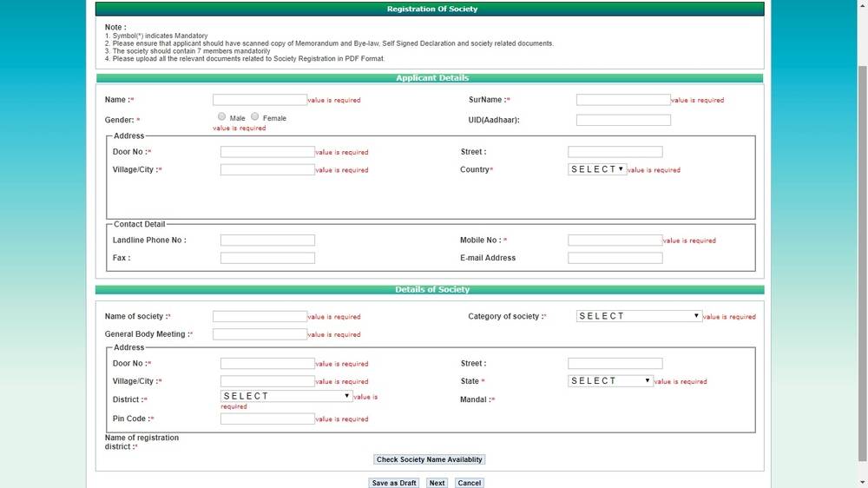Viewport: 868px width, 488px height.
Task: Focus society address Street field
Action: click(x=615, y=363)
